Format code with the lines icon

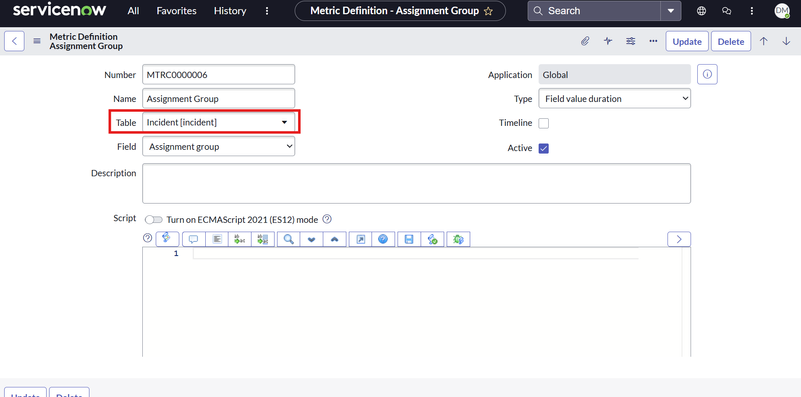[217, 239]
